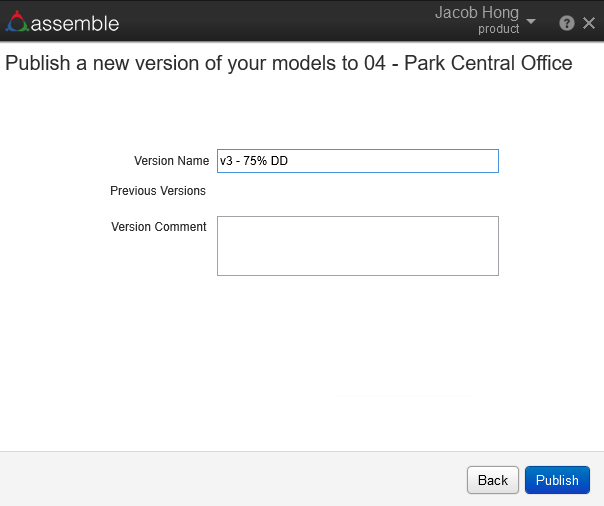Open help via the question mark icon
This screenshot has width=604, height=506.
click(567, 23)
